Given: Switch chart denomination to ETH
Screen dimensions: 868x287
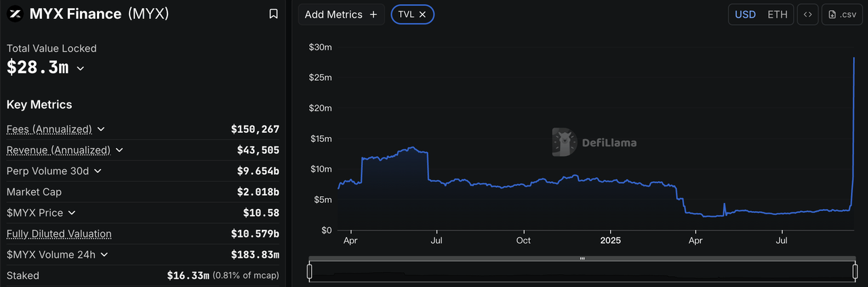Looking at the screenshot, I should tap(777, 14).
